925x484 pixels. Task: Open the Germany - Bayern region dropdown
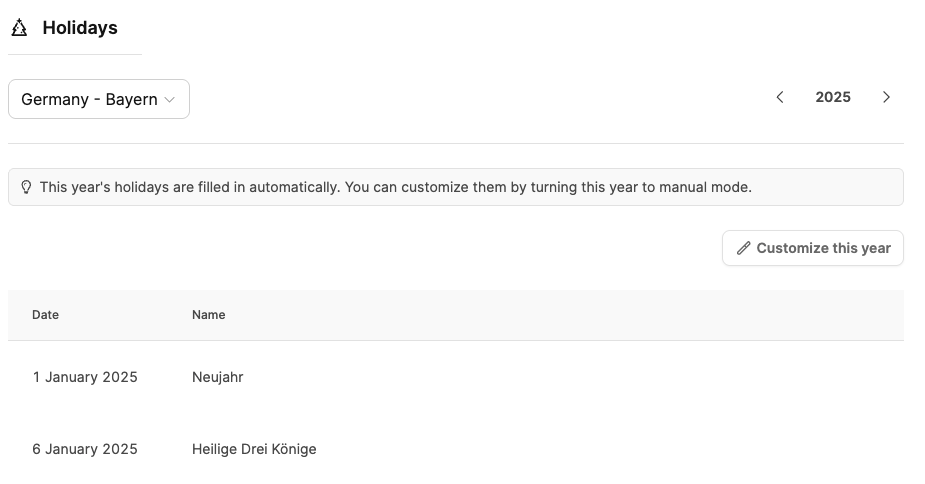pos(98,99)
